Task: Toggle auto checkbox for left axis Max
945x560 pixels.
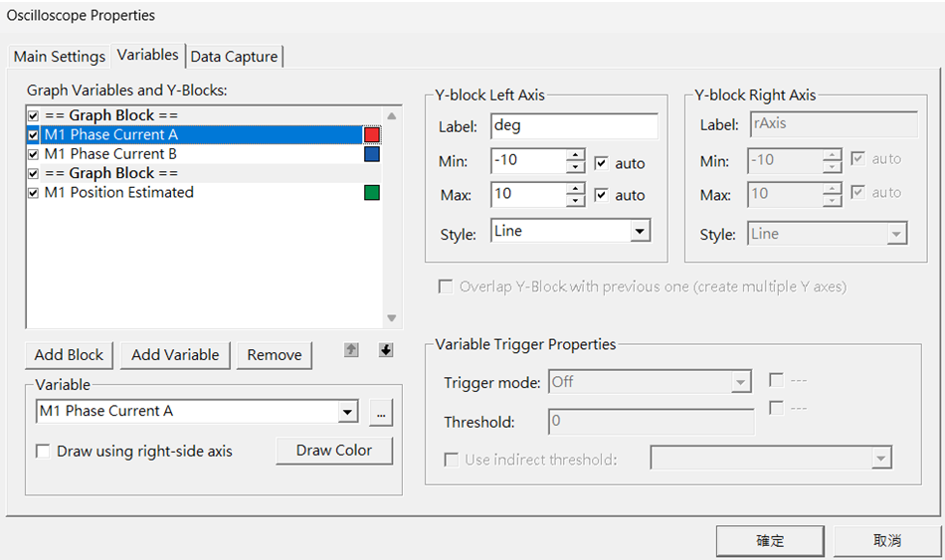Action: tap(601, 195)
